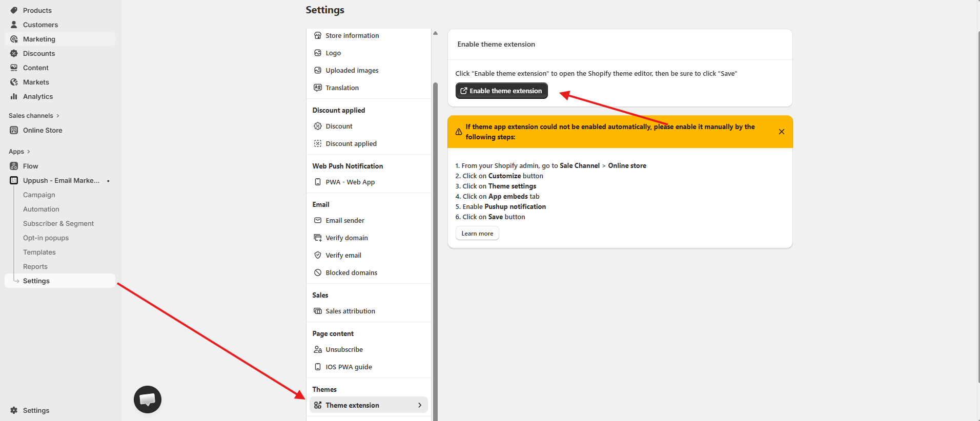Open the Opt-in popups item
This screenshot has width=980, height=421.
[x=46, y=238]
